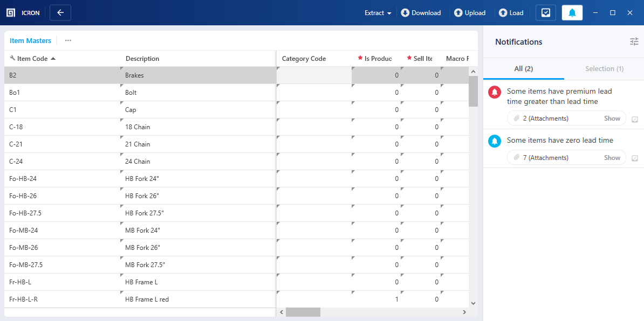
Task: Open the ellipsis menu next to Item Masters
Action: pyautogui.click(x=67, y=40)
